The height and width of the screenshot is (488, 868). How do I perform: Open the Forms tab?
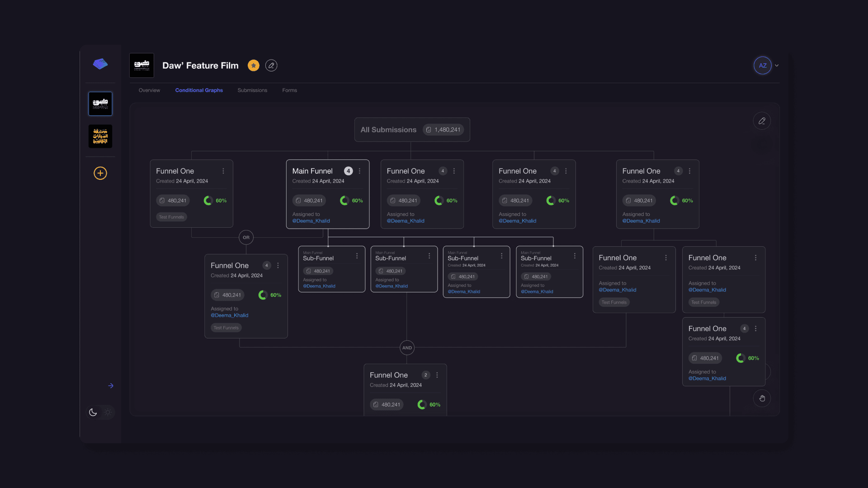pos(289,90)
